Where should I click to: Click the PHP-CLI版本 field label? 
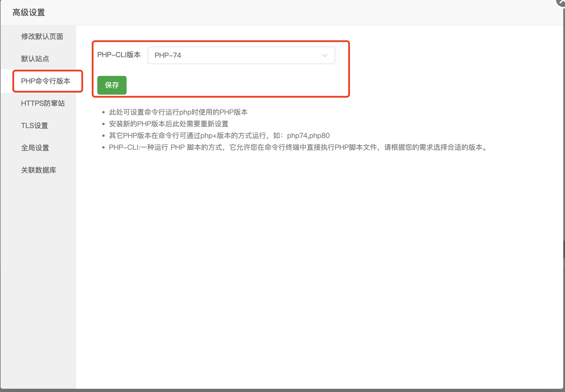coord(119,55)
